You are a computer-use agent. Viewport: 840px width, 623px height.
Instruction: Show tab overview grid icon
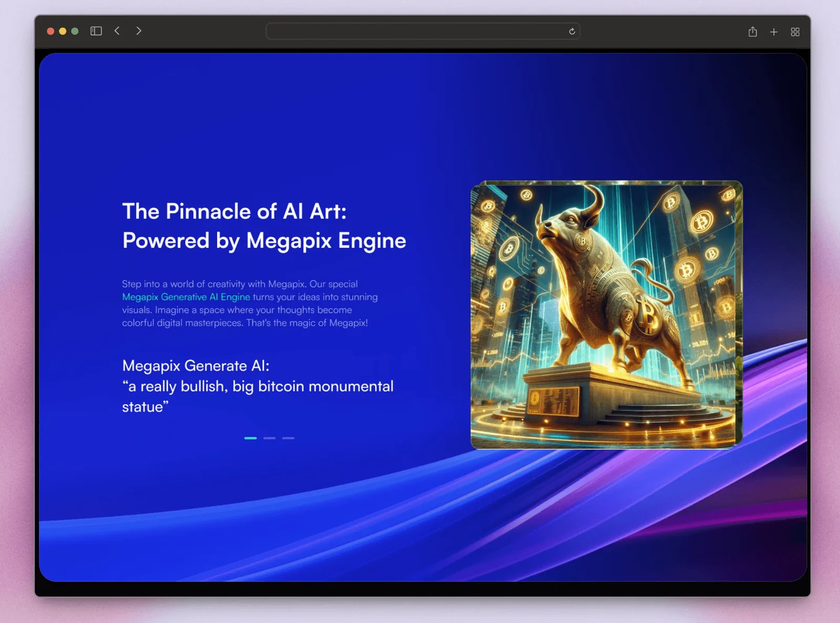tap(795, 32)
